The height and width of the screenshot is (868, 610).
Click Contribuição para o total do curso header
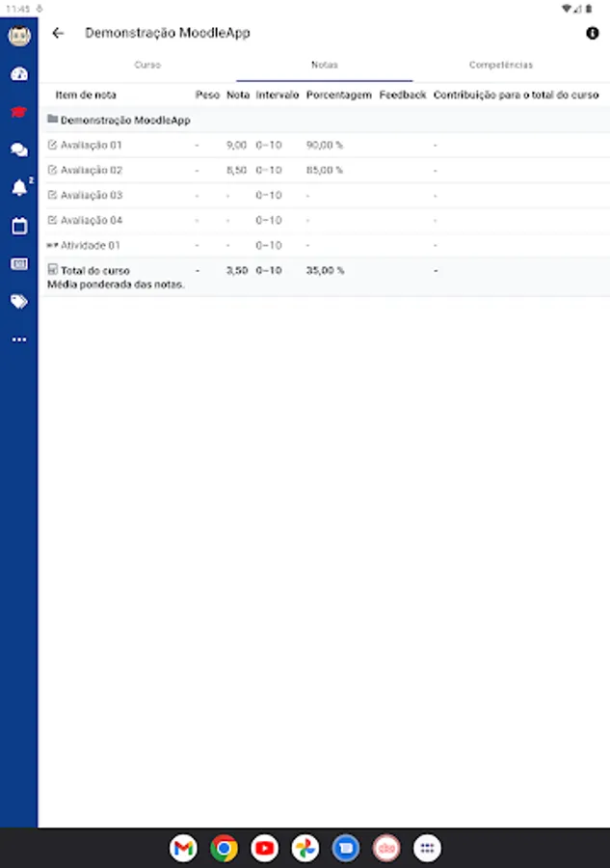coord(516,95)
